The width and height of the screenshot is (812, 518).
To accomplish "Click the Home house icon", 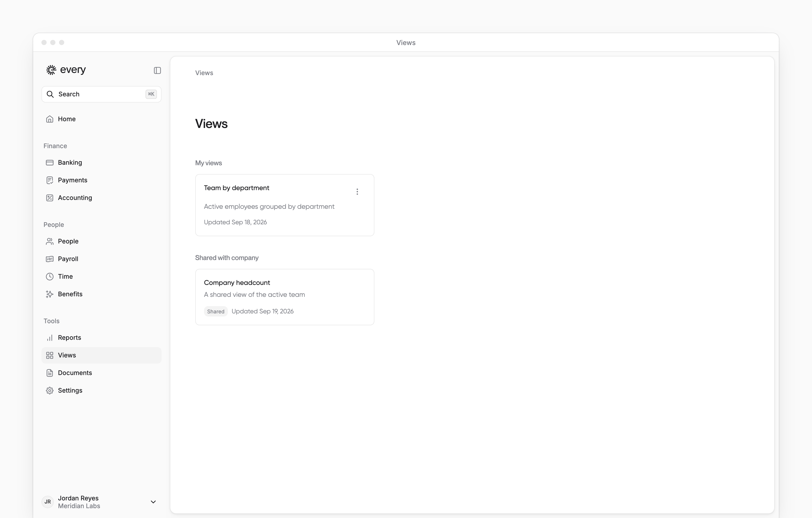I will (49, 119).
